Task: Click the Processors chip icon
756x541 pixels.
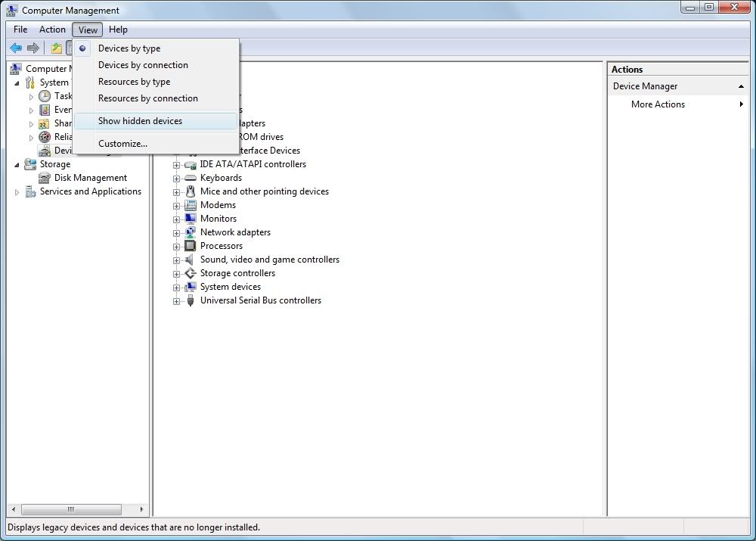Action: coord(191,246)
